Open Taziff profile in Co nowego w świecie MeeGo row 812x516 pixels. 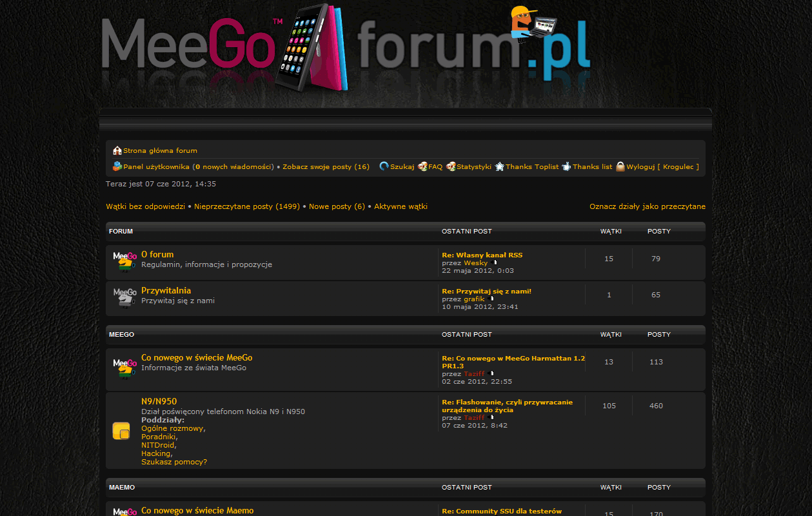click(474, 373)
